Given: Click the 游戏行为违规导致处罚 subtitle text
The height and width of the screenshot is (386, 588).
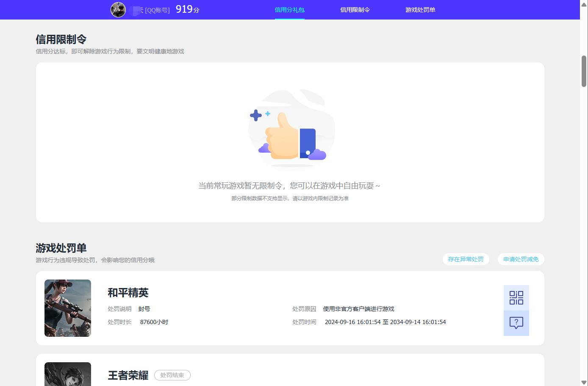Looking at the screenshot, I should pyautogui.click(x=95, y=260).
